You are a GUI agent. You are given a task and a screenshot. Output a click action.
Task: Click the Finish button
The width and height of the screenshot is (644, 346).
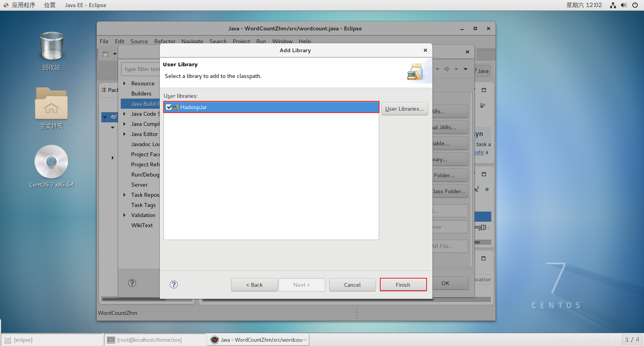(x=403, y=284)
